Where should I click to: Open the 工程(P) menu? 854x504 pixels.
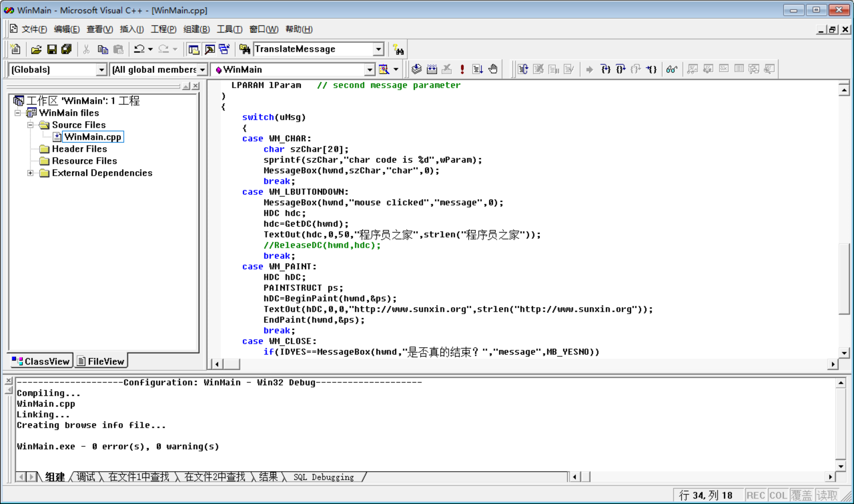tap(163, 29)
